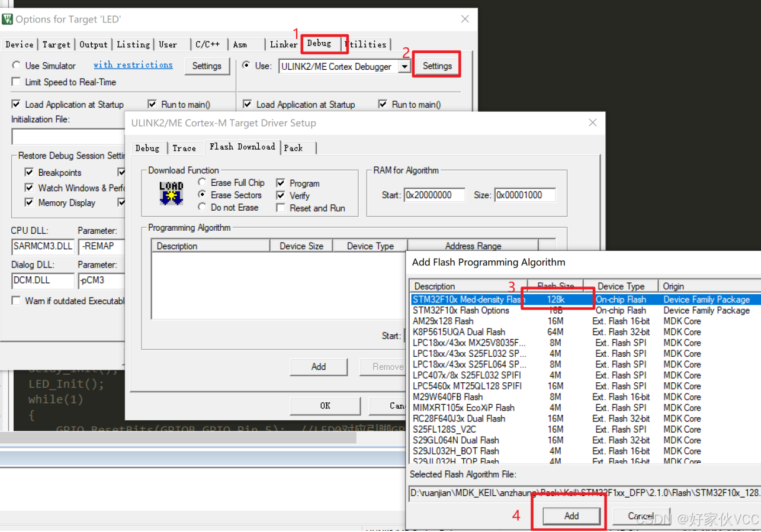This screenshot has height=532, width=761.
Task: Close the Cortex-M Target Driver Setup dialog
Action: pyautogui.click(x=592, y=122)
